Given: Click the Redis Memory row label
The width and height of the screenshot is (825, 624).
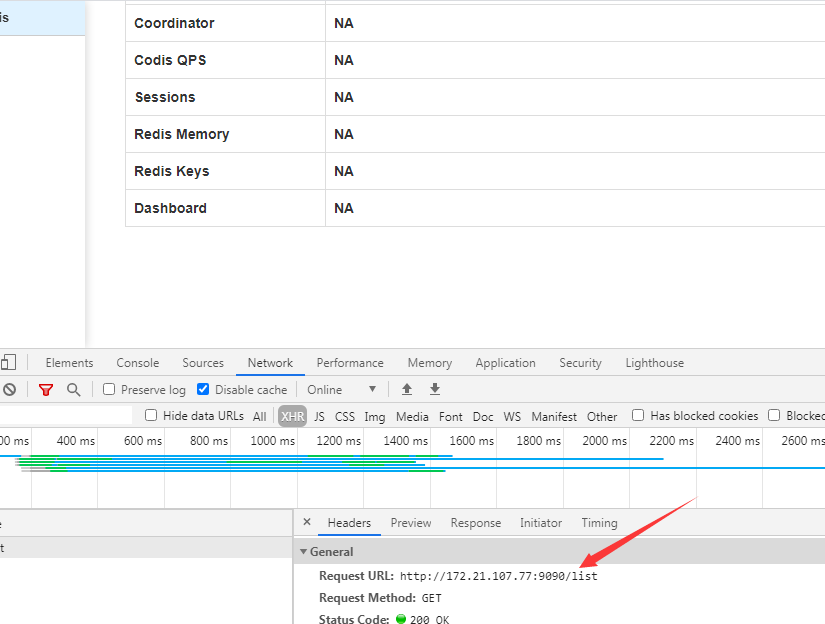Looking at the screenshot, I should (x=182, y=135).
